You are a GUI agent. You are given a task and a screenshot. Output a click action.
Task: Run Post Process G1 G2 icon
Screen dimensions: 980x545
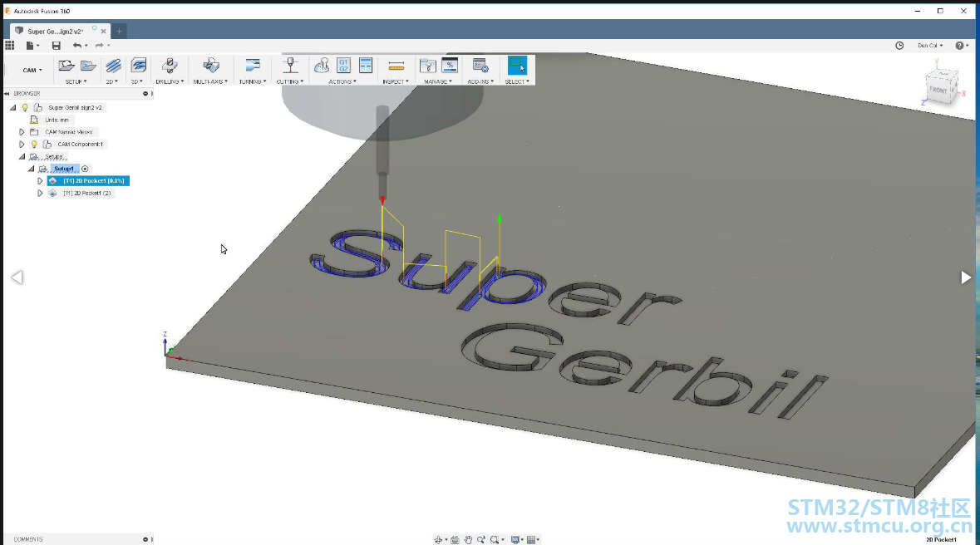click(x=344, y=65)
